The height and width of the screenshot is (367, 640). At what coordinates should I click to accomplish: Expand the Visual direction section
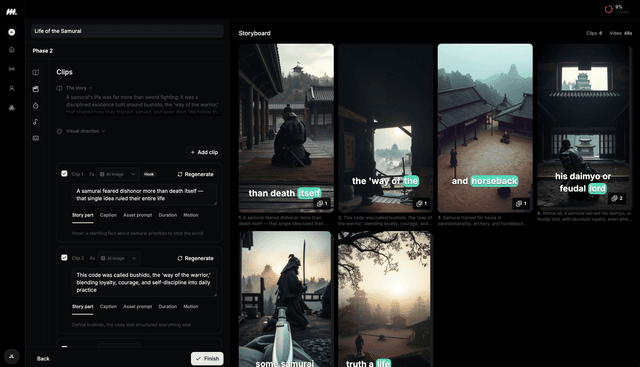(85, 131)
